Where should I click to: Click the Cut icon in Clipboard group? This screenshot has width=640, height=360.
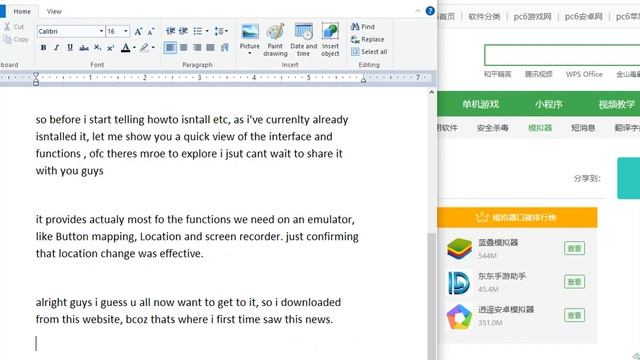pos(7,27)
